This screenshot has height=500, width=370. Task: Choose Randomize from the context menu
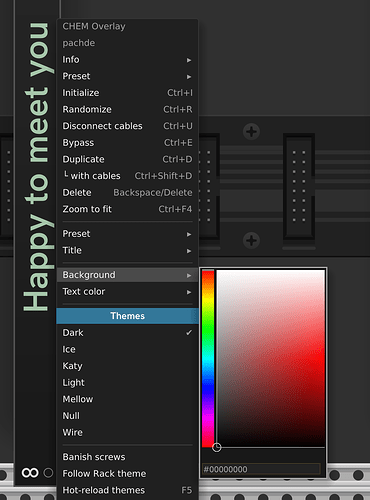tap(127, 109)
